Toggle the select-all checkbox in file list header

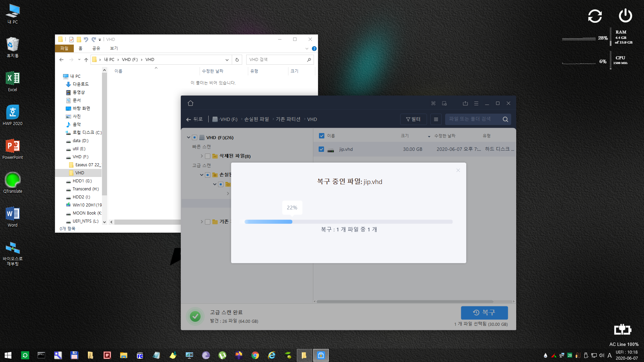click(321, 136)
